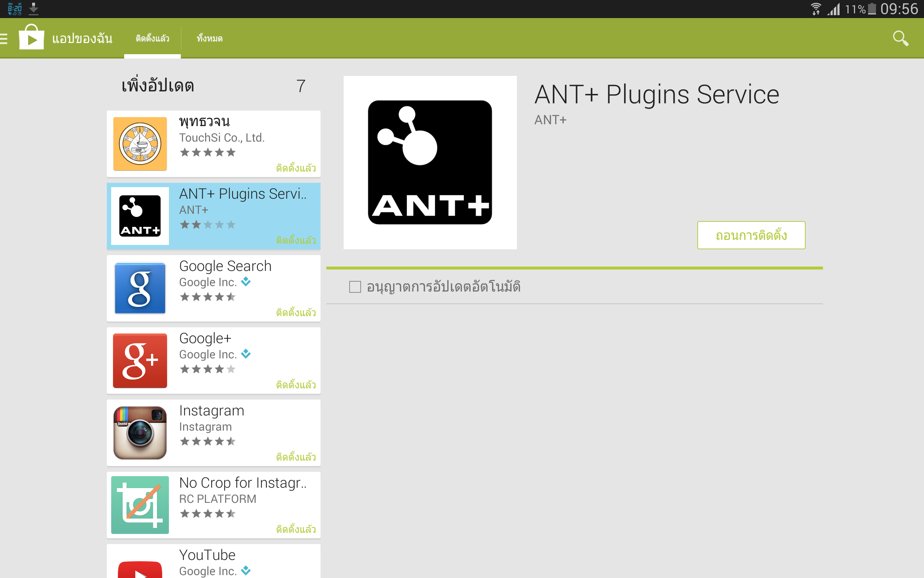Switch to the ติดตั้งแล้ว tab
Screen dimensions: 924x578
[152, 38]
